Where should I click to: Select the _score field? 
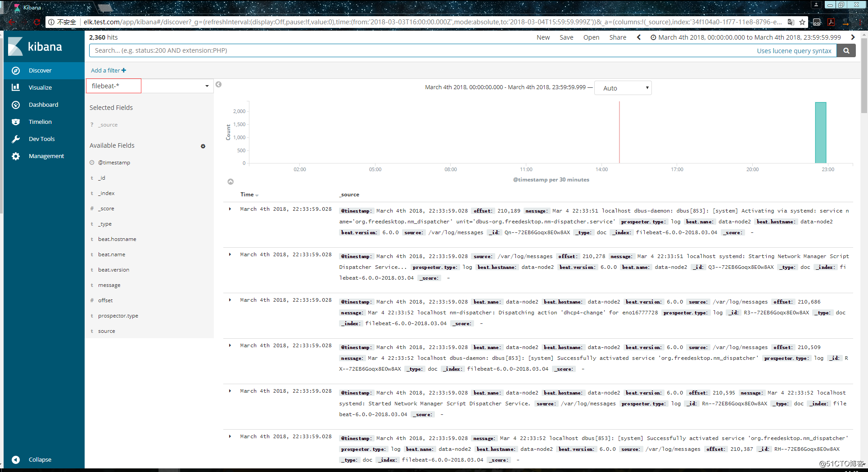[x=106, y=209]
